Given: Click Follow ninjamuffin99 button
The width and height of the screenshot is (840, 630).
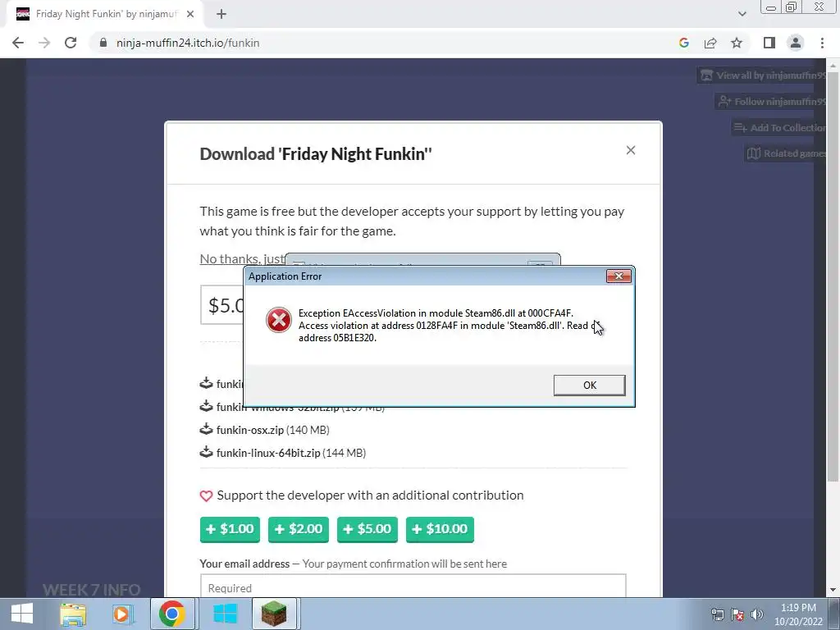Looking at the screenshot, I should tap(770, 101).
